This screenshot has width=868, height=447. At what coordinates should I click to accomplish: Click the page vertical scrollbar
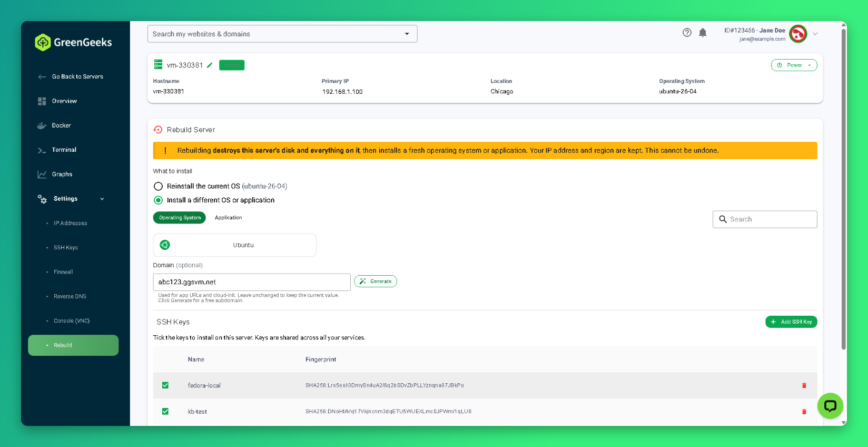(843, 190)
